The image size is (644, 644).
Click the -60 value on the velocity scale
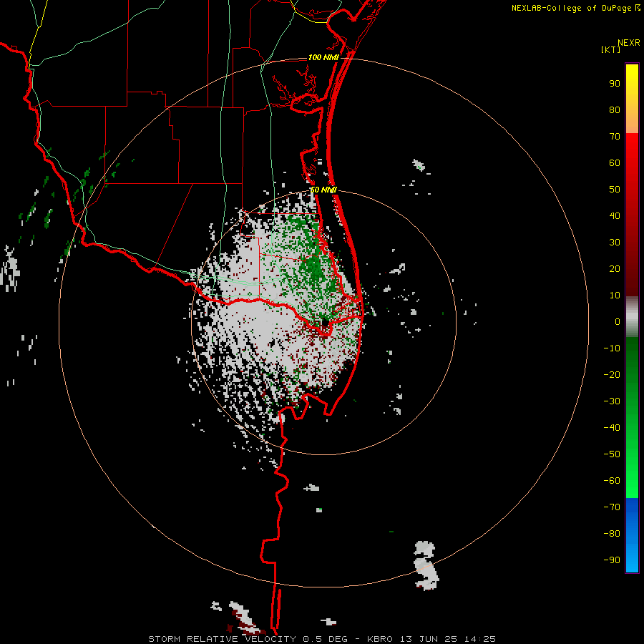(x=612, y=481)
